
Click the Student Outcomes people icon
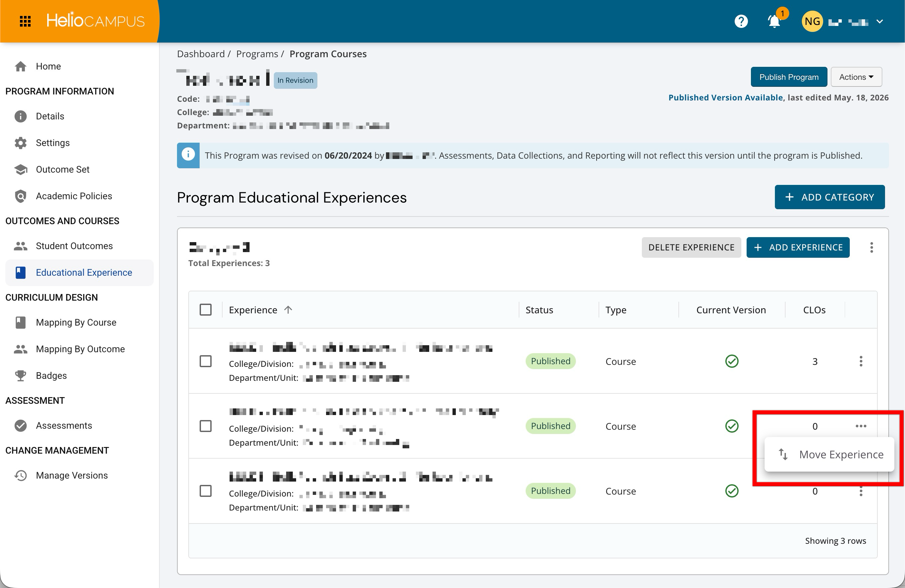[x=21, y=246]
